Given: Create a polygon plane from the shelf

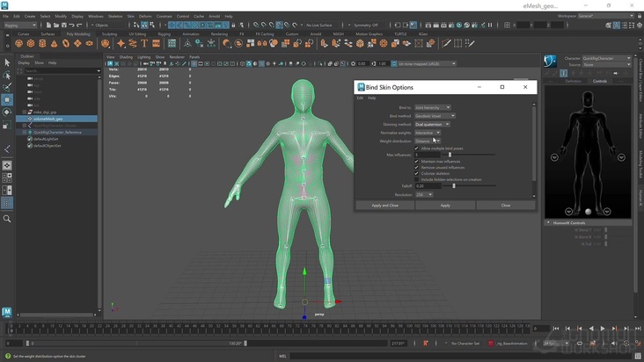Looking at the screenshot, I should 77,43.
